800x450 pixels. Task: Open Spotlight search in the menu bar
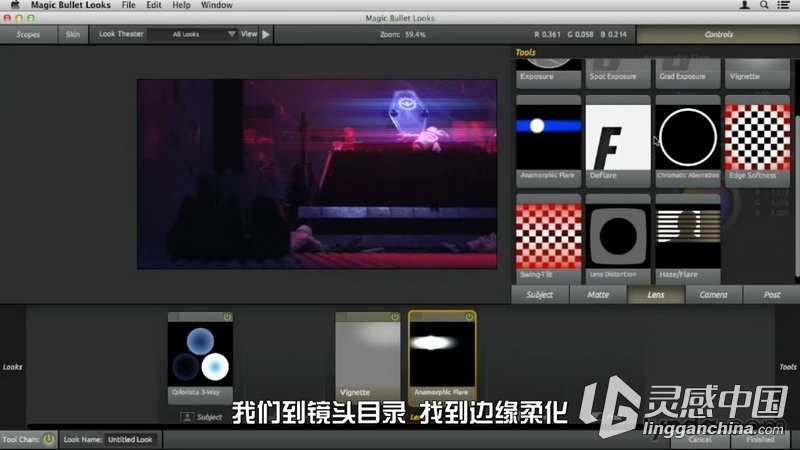764,5
